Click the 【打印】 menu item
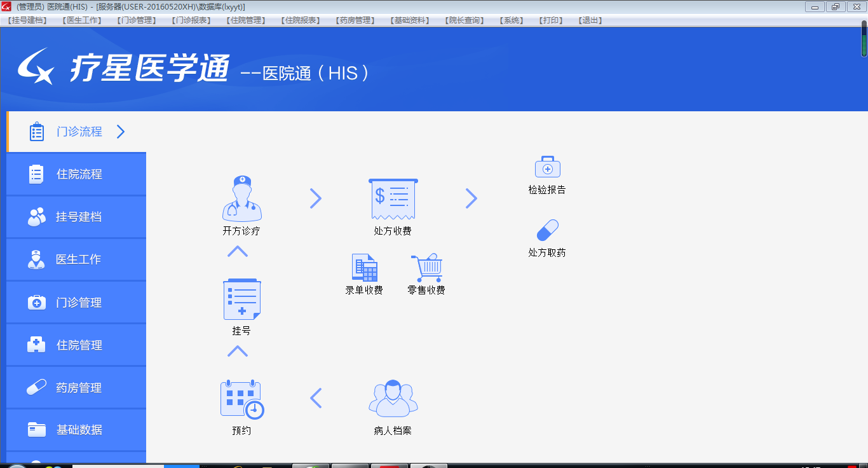The image size is (868, 468). click(552, 20)
